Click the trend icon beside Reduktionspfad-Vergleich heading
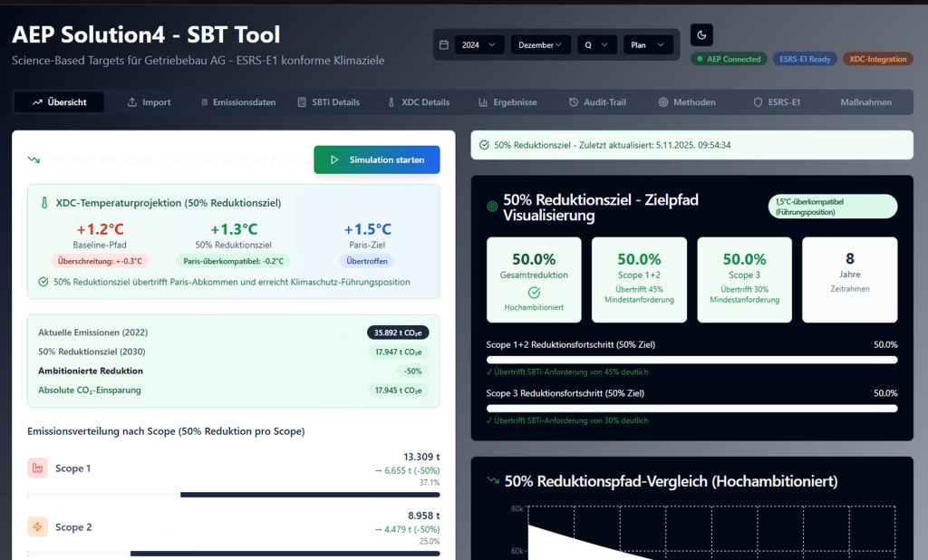The width and height of the screenshot is (928, 560). [x=492, y=481]
